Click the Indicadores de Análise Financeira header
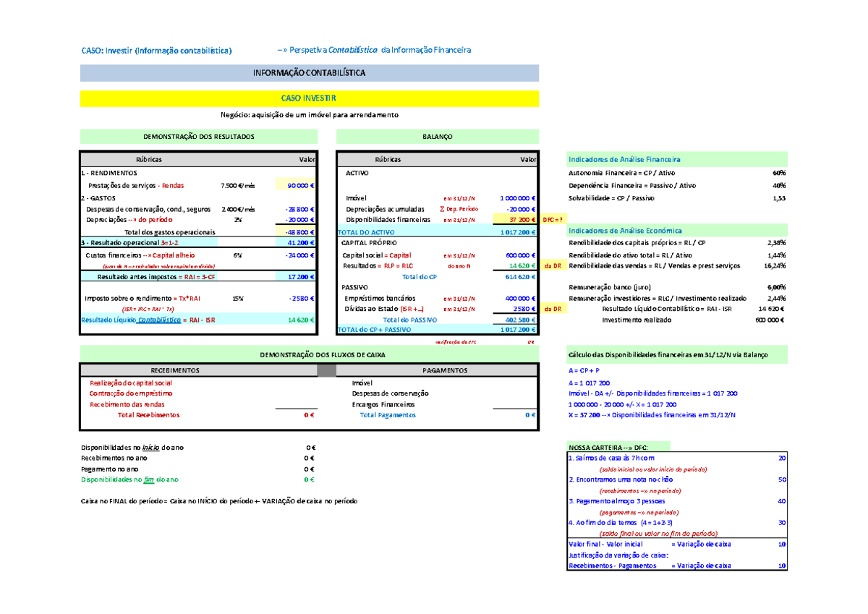Screen dimensions: 868x614 click(x=624, y=159)
